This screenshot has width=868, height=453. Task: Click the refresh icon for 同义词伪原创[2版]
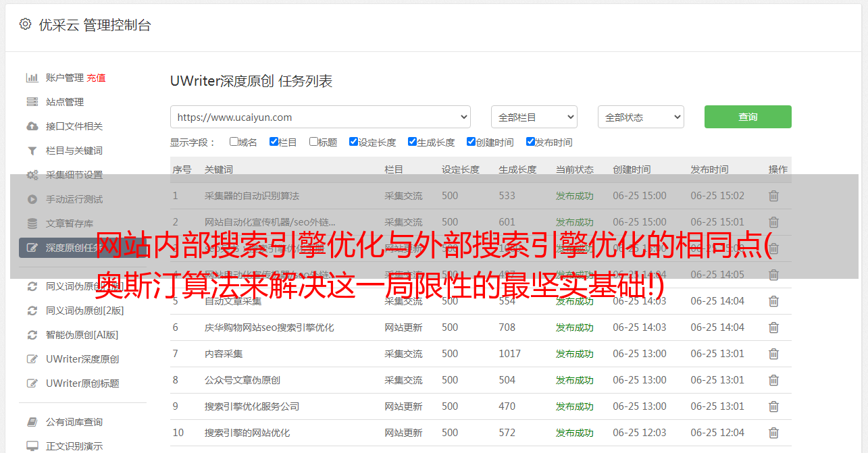click(x=32, y=311)
